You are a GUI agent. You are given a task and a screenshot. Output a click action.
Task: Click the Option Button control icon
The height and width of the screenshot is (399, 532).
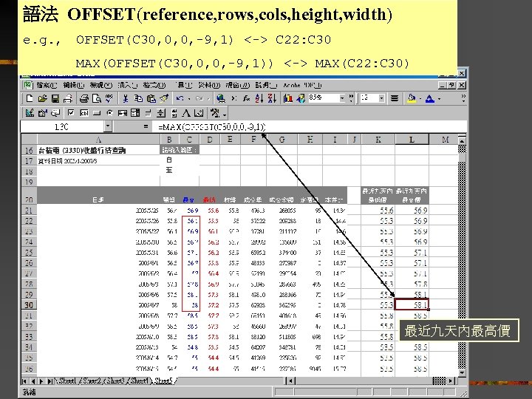(109, 112)
